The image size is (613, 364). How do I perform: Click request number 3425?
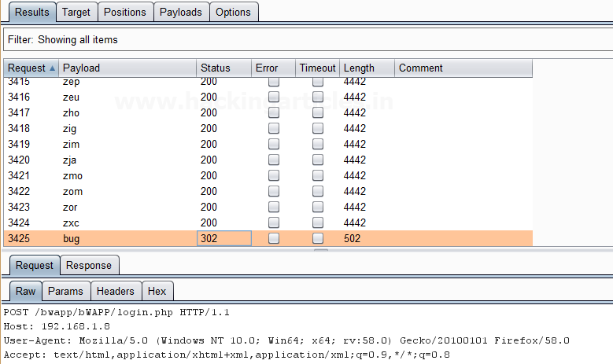pos(19,238)
